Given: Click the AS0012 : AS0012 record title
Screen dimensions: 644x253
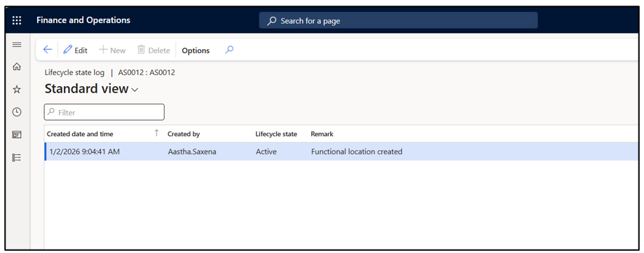Looking at the screenshot, I should click(x=146, y=73).
